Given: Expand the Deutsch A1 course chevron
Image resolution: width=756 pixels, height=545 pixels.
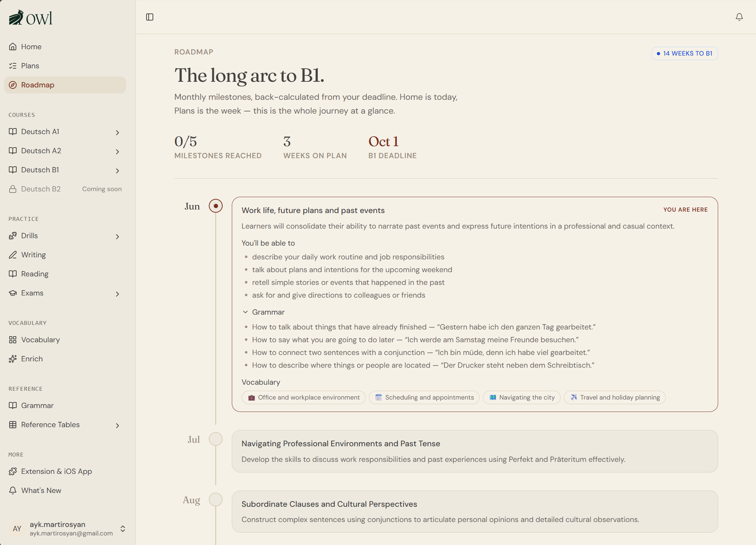Looking at the screenshot, I should 118,132.
